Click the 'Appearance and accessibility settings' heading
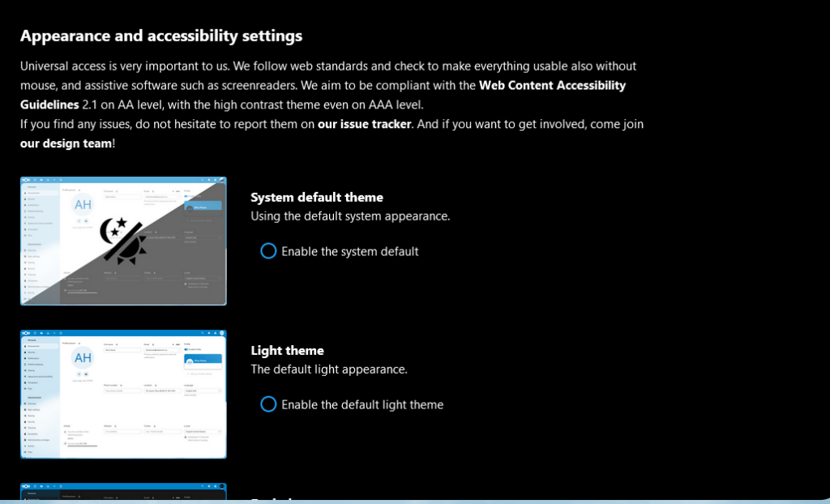 pyautogui.click(x=160, y=36)
